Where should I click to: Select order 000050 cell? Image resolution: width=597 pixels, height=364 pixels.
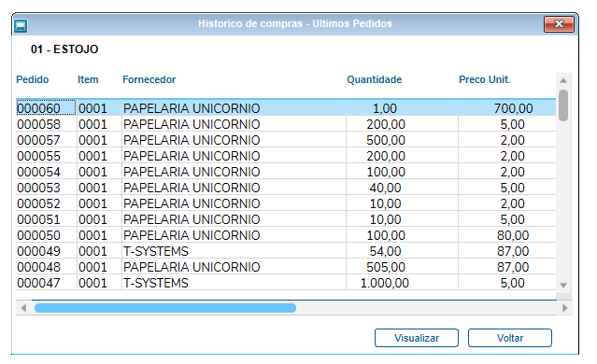(46, 235)
